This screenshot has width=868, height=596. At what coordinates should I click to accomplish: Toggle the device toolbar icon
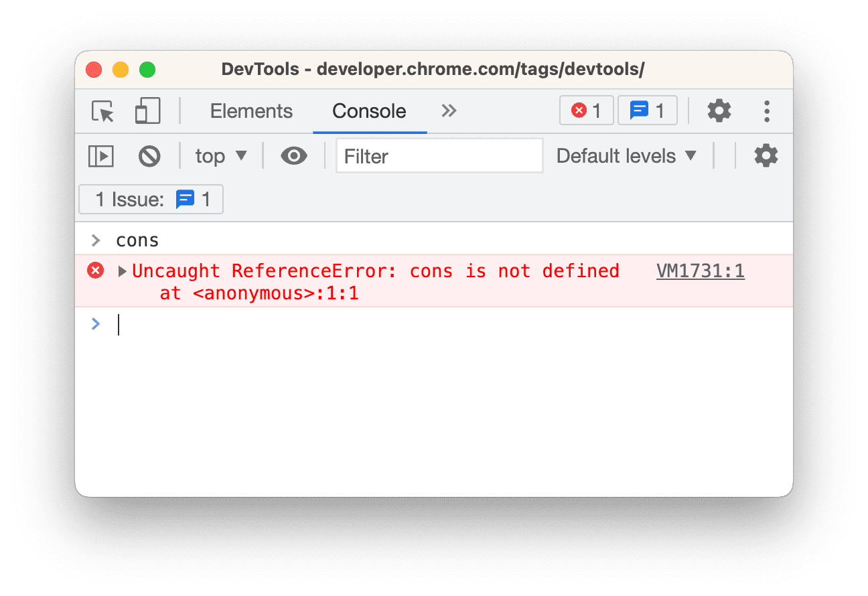147,111
